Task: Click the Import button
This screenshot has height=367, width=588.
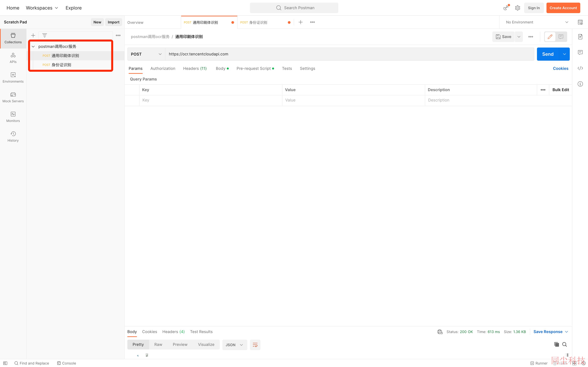Action: [x=113, y=22]
